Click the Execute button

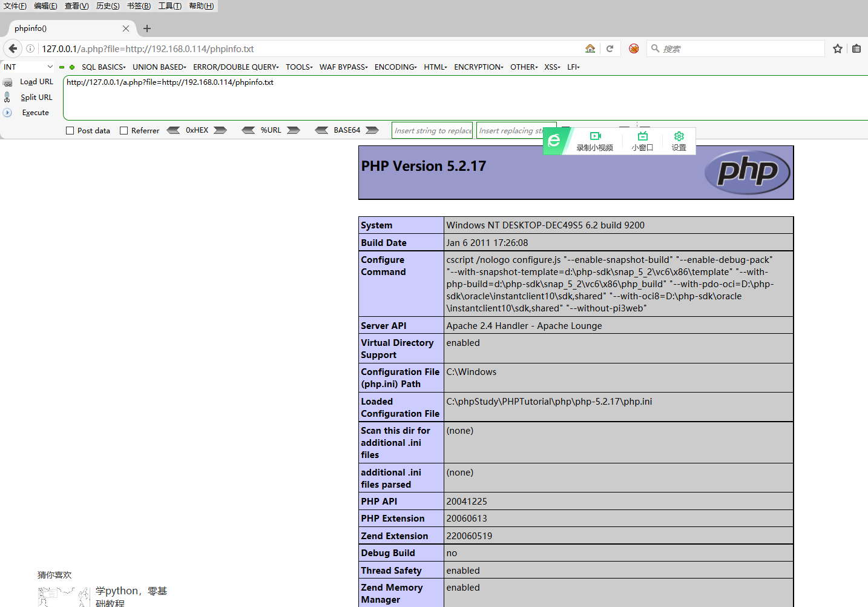tap(35, 113)
